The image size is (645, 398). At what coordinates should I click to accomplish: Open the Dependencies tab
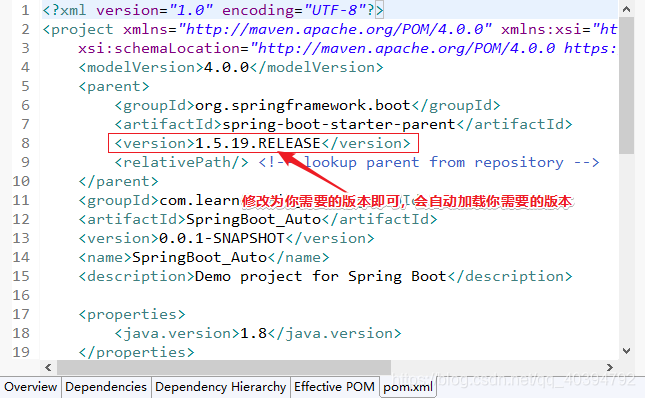coord(106,387)
